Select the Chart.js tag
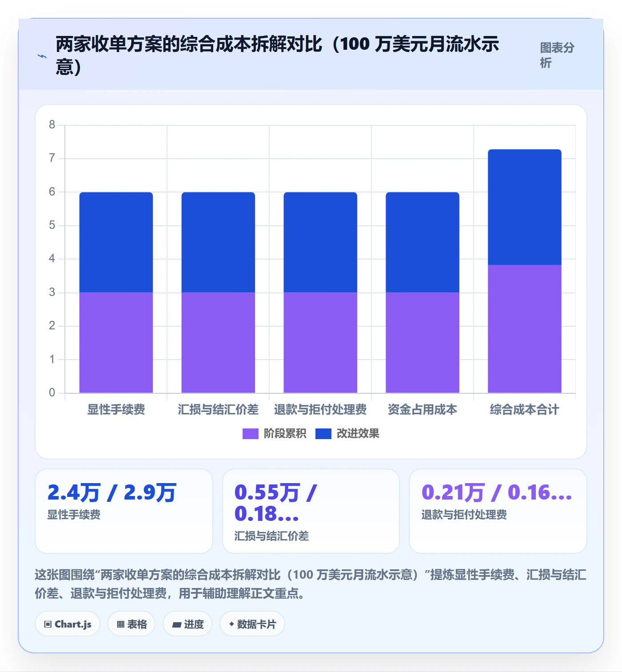 [x=68, y=624]
